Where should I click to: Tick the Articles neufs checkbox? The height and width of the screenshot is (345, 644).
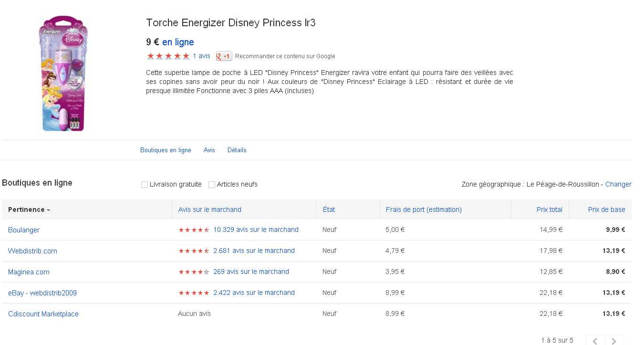212,185
